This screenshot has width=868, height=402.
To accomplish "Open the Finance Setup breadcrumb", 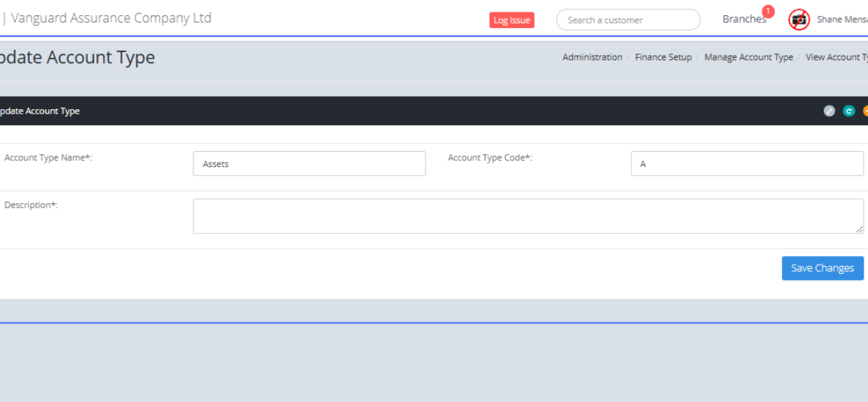I will tap(663, 57).
